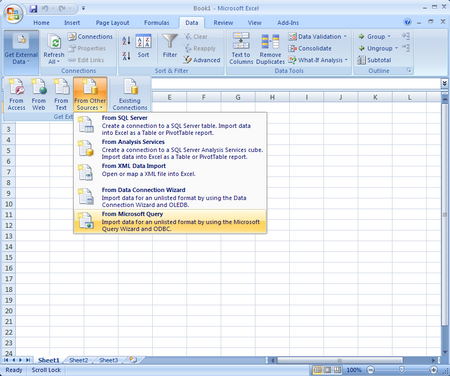Open Advanced filter options
This screenshot has height=376, width=450.
(202, 60)
